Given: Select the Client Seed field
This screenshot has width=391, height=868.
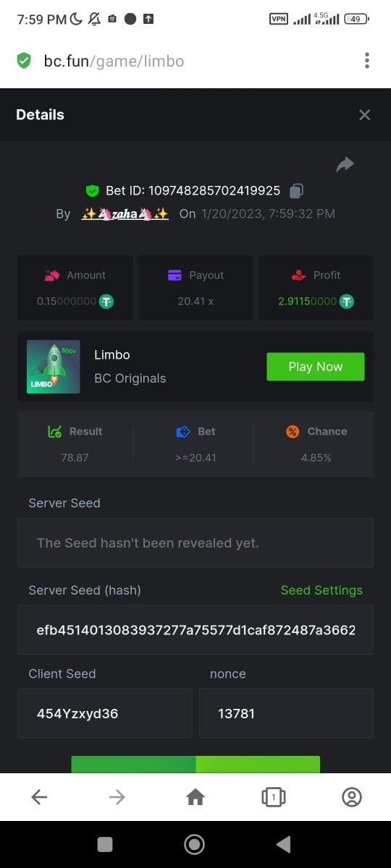Looking at the screenshot, I should pyautogui.click(x=105, y=713).
